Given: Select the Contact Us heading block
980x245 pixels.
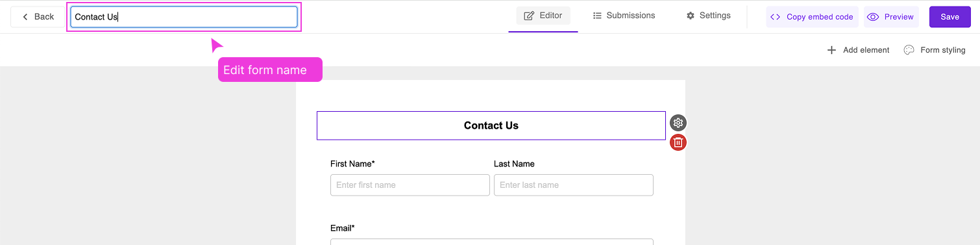Looking at the screenshot, I should pyautogui.click(x=491, y=125).
